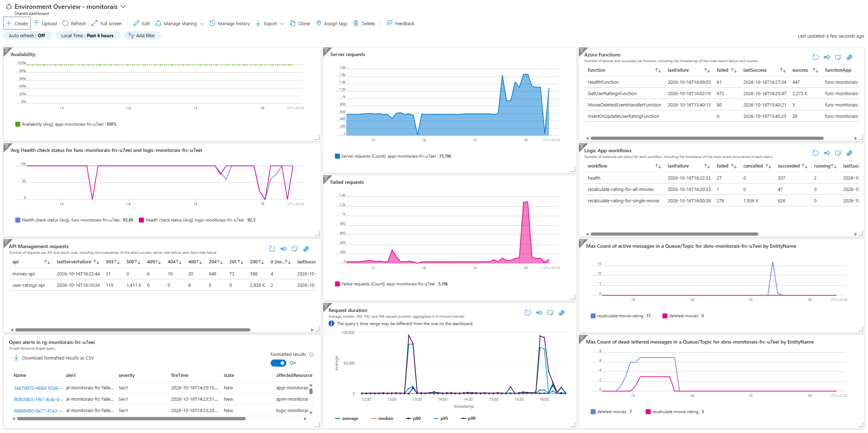Open Assign tags
Screen dimensions: 868x433
pyautogui.click(x=332, y=23)
